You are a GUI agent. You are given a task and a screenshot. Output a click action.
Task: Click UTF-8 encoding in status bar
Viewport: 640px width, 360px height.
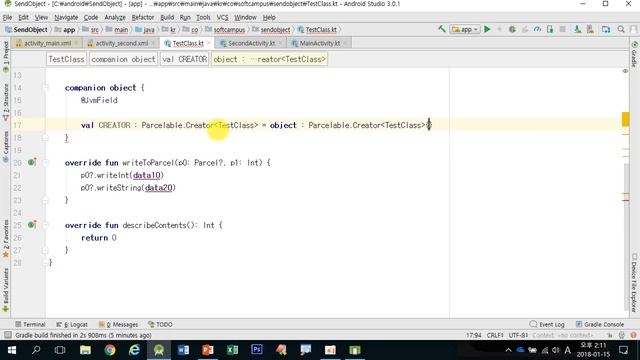[518, 335]
